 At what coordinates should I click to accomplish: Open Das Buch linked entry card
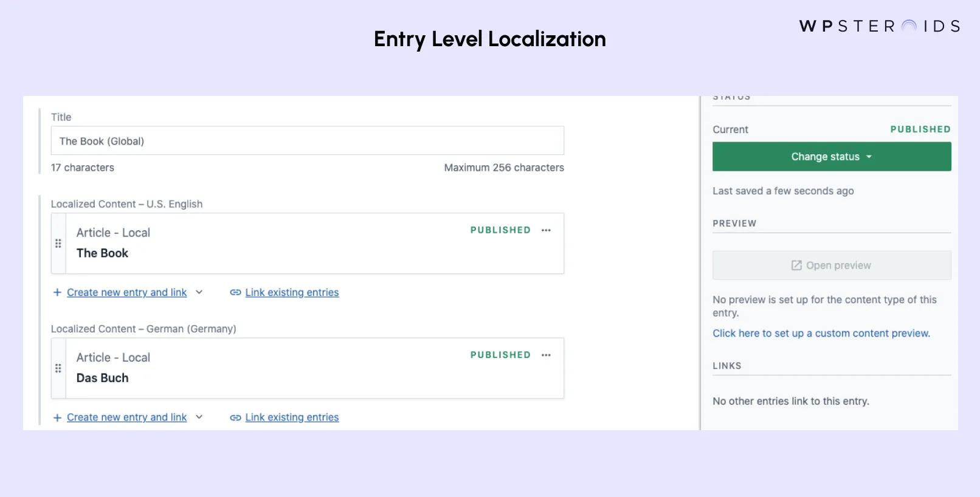point(307,368)
